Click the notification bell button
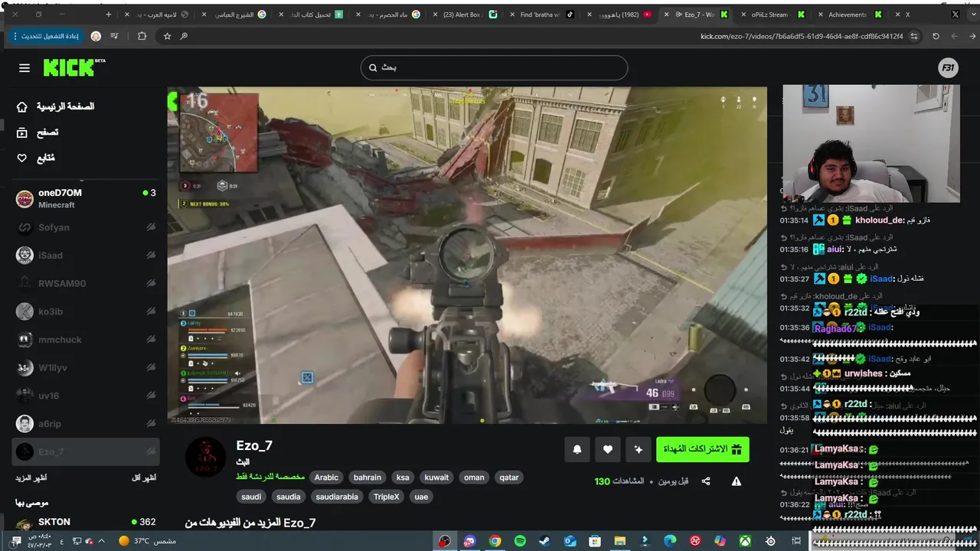This screenshot has height=551, width=980. 577,449
